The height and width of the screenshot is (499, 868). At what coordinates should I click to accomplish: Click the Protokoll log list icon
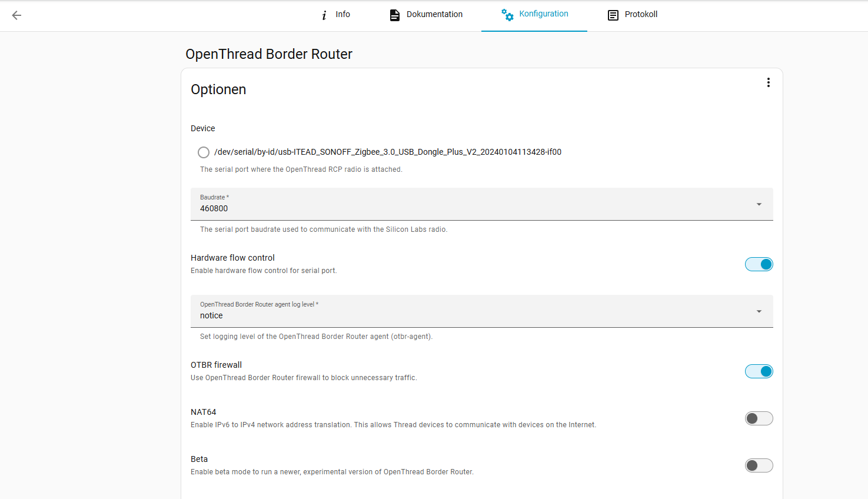[613, 15]
